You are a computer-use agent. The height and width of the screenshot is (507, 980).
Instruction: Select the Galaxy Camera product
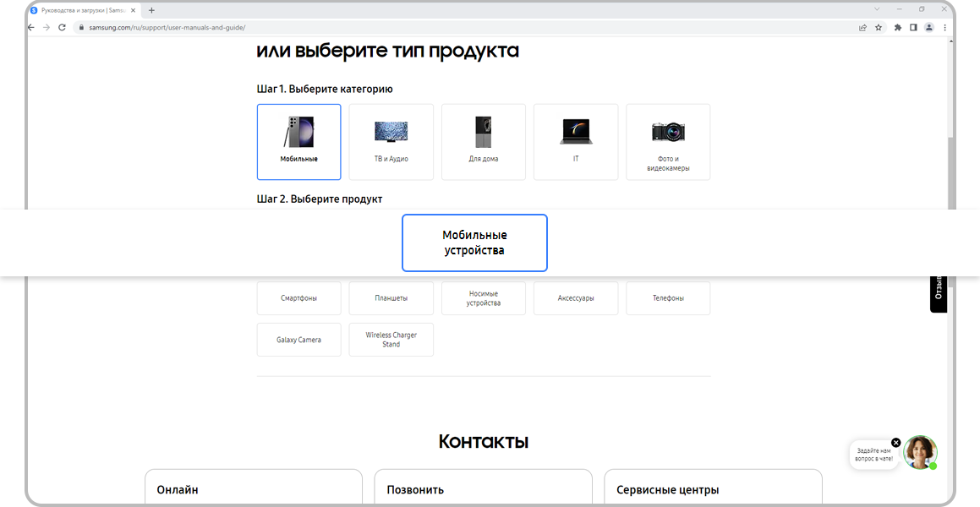(x=298, y=340)
